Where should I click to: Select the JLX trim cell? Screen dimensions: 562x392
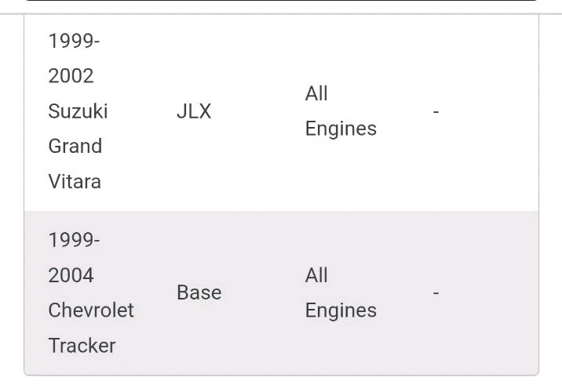[194, 111]
